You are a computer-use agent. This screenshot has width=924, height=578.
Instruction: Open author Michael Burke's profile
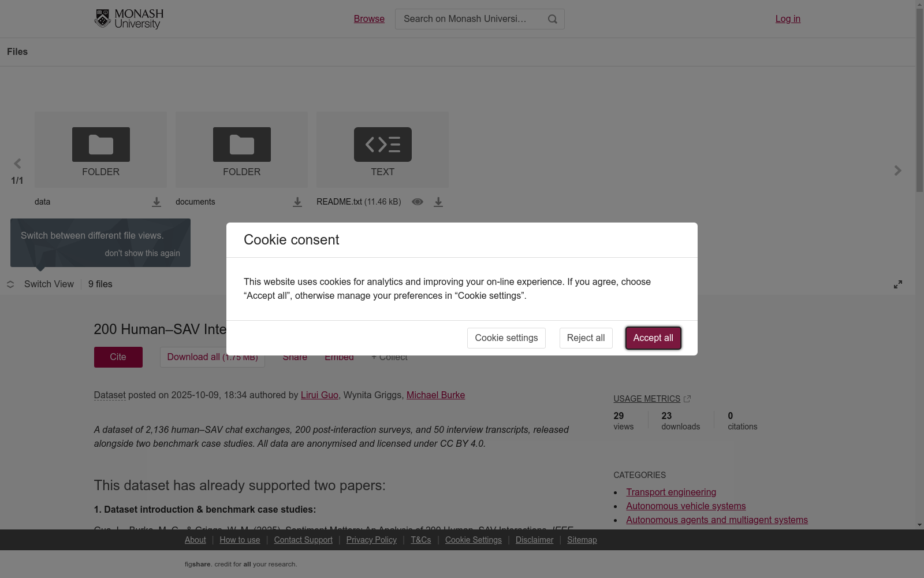pos(435,395)
